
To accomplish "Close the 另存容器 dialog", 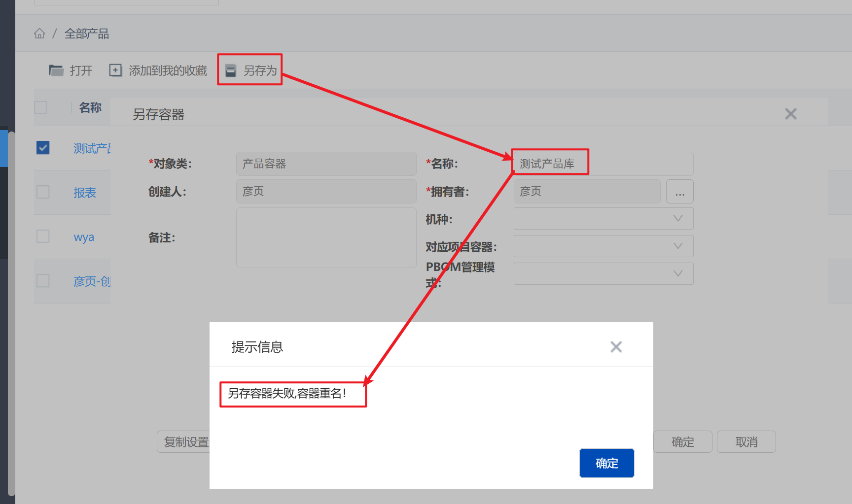I will (791, 114).
